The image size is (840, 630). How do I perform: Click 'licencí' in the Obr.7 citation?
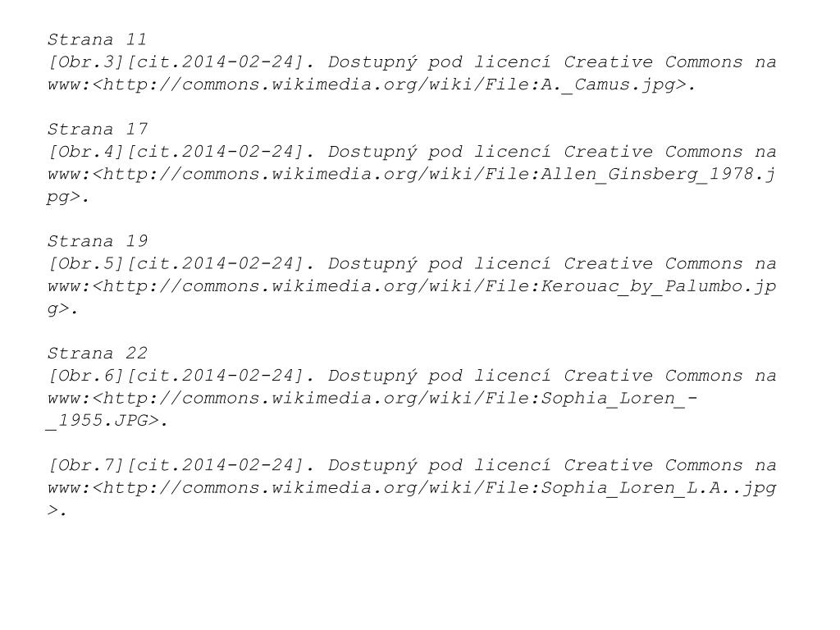point(512,466)
